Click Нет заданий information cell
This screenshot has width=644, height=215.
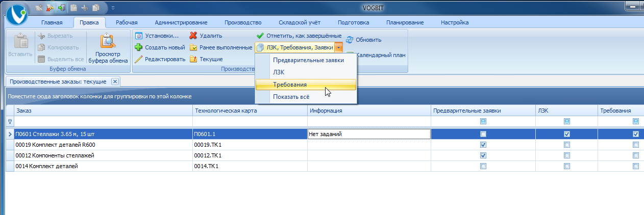(x=369, y=135)
